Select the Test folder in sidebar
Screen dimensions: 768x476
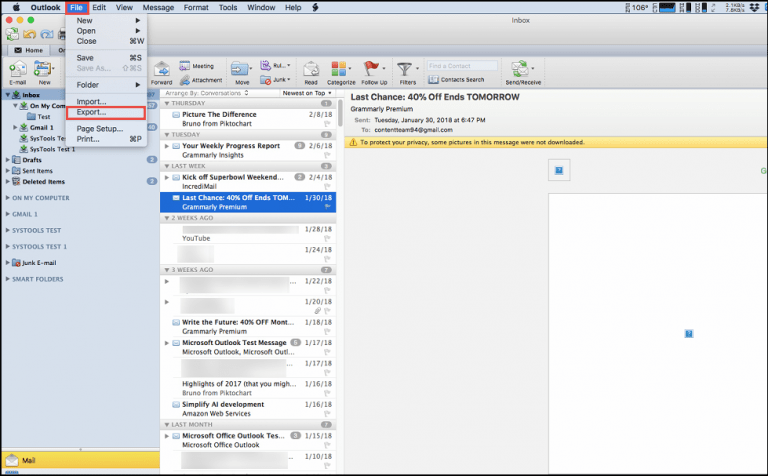tap(38, 117)
